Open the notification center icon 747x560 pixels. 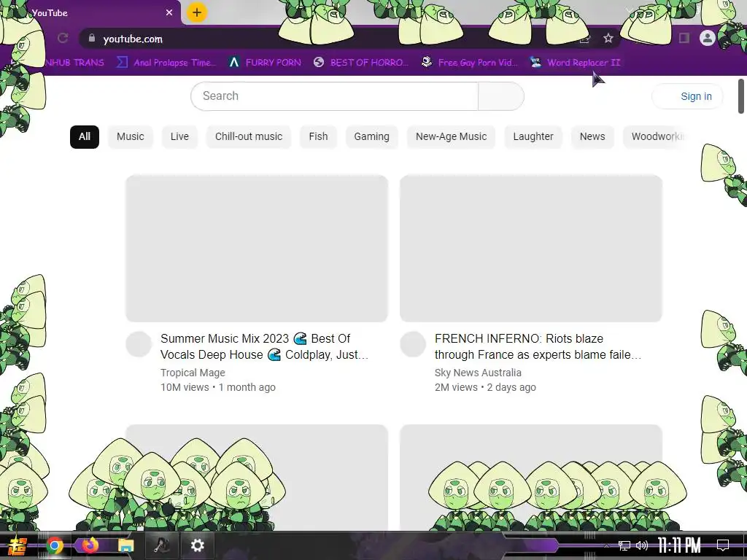point(723,545)
